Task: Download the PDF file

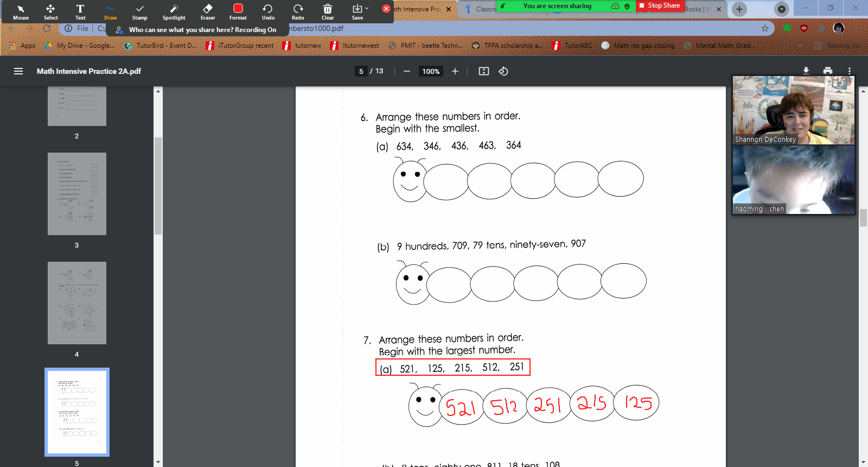Action: point(806,71)
